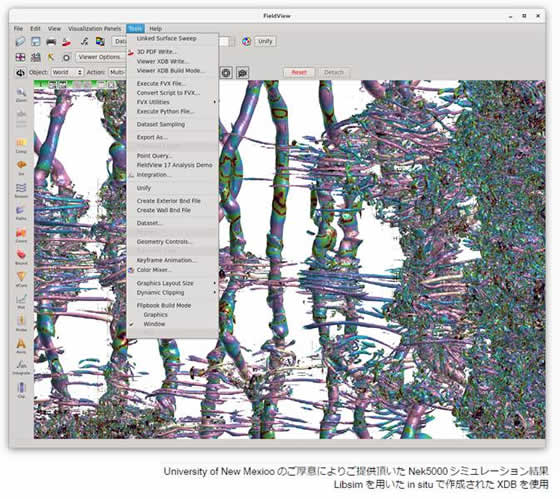Screen dimensions: 560x499
Task: Click the Unify toolbar button
Action: coord(265,41)
